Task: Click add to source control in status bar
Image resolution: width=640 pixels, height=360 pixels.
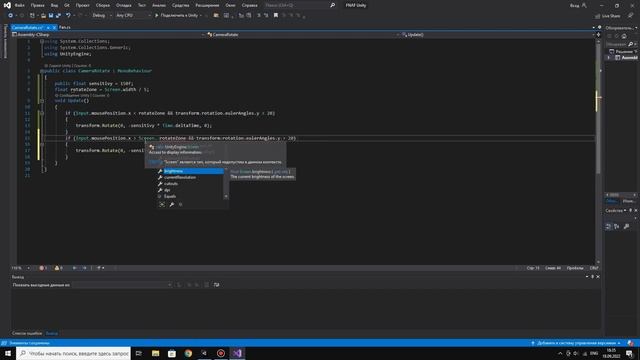Action: tap(576, 343)
